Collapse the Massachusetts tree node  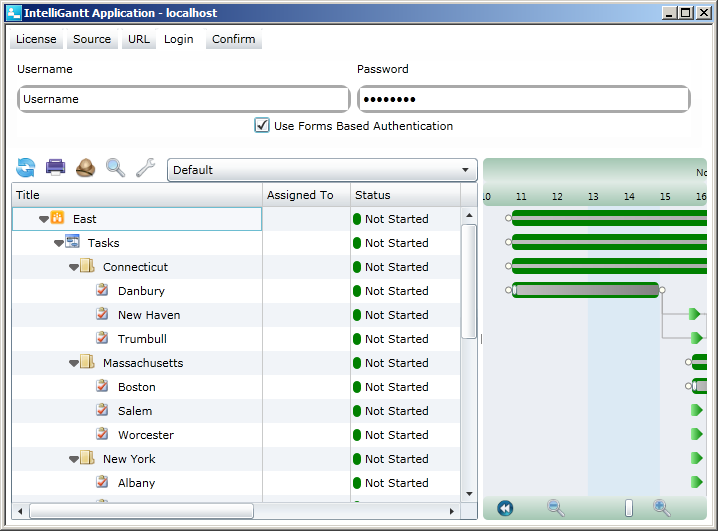tap(74, 363)
